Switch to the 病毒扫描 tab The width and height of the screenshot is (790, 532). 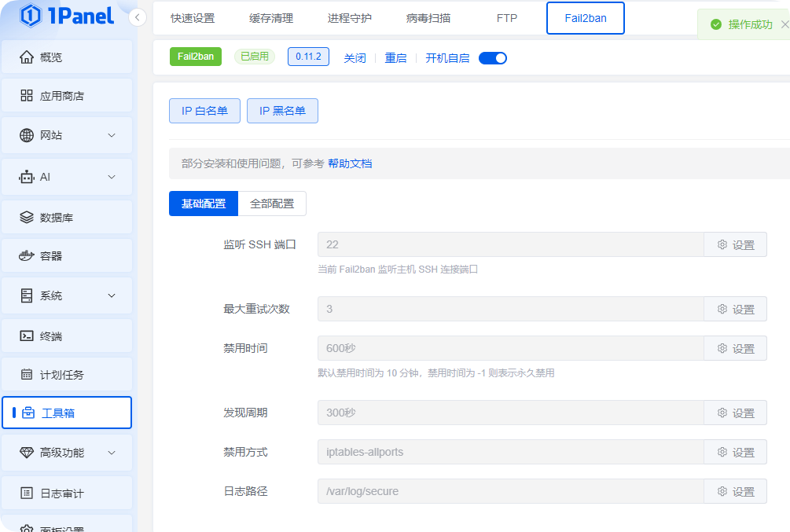428,18
